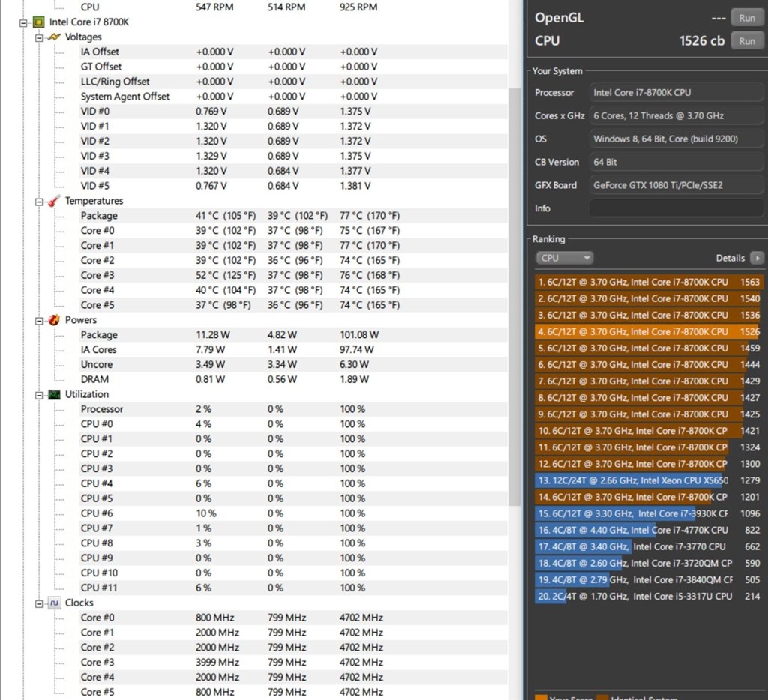Select the CPU #11 utilization row
The width and height of the screenshot is (768, 700).
tap(293, 588)
